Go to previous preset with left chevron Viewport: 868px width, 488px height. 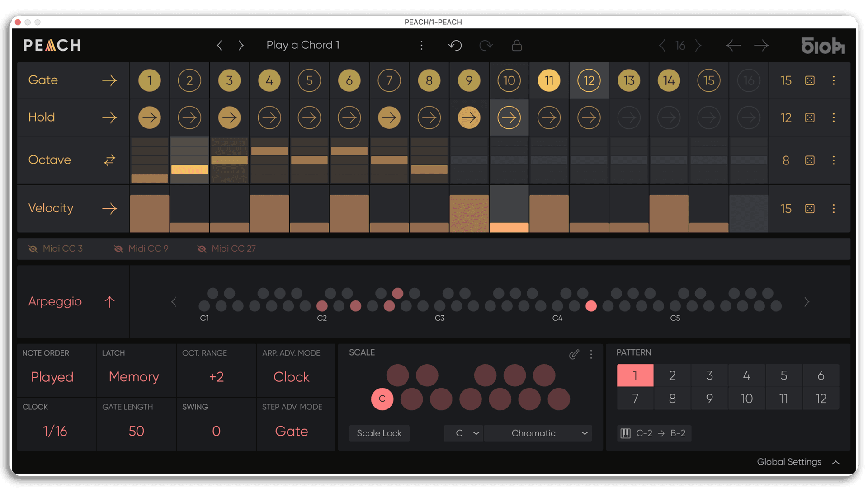tap(219, 45)
